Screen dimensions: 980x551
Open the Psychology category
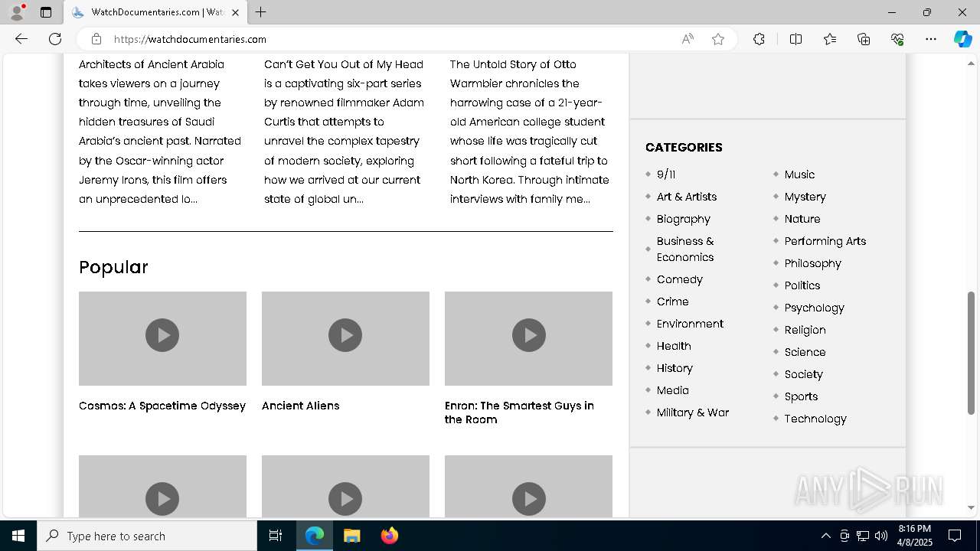tap(815, 308)
